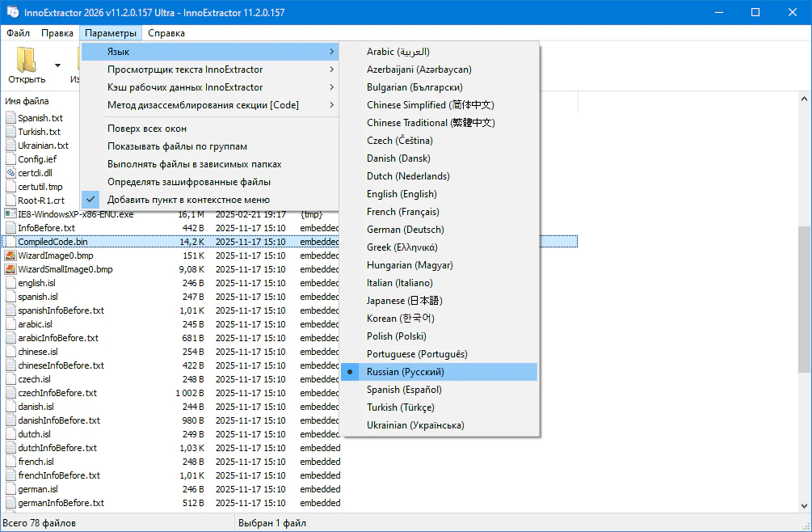Click the IE8-WindowsXP-x86-ENU.exe file icon
Screen dimensions: 812x532
(x=11, y=214)
